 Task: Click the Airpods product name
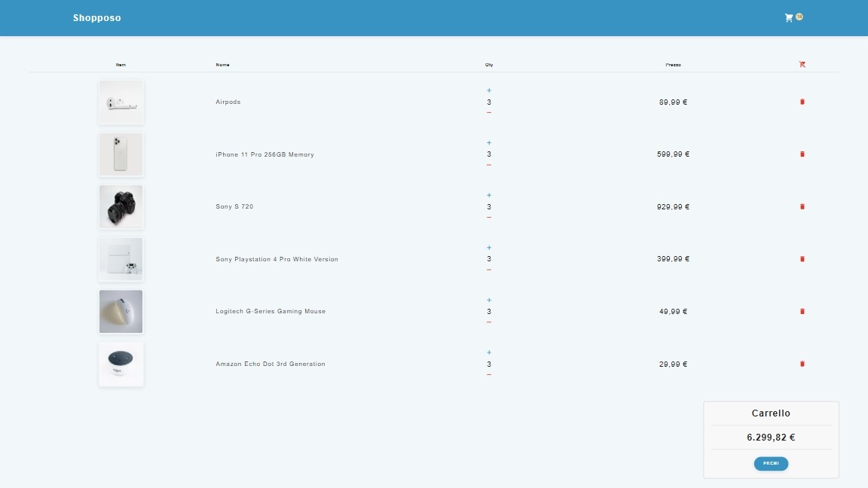228,102
